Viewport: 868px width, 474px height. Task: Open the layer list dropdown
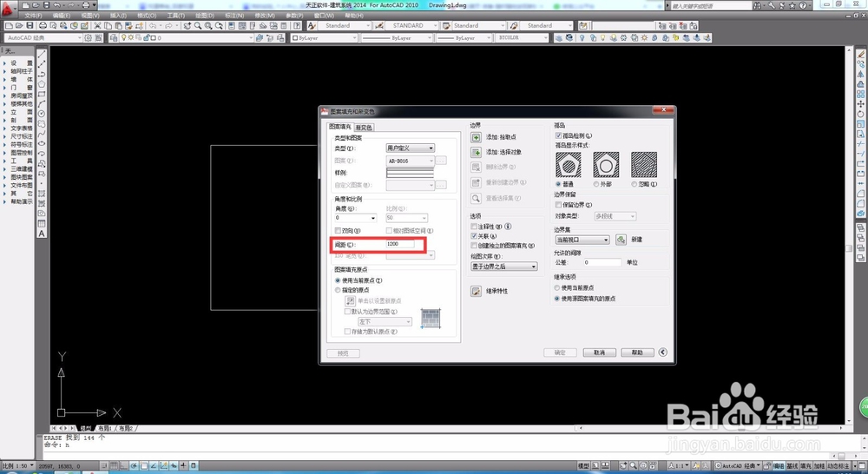[187, 37]
